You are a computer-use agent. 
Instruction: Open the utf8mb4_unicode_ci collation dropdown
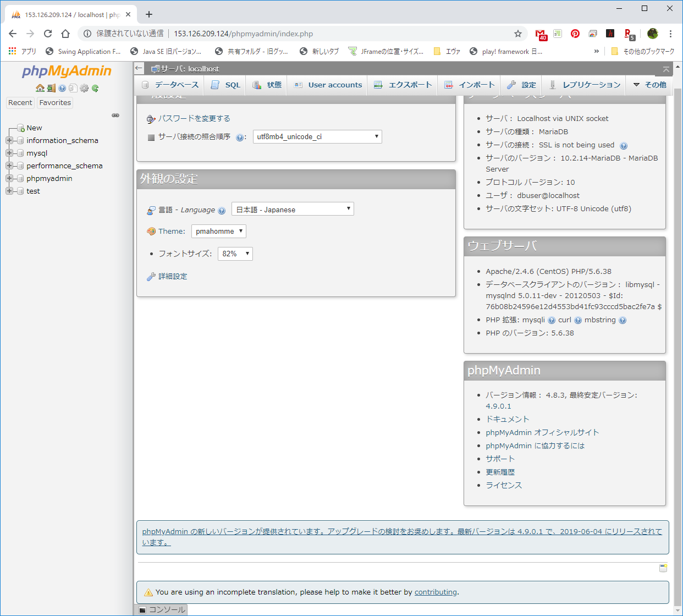[x=317, y=136]
